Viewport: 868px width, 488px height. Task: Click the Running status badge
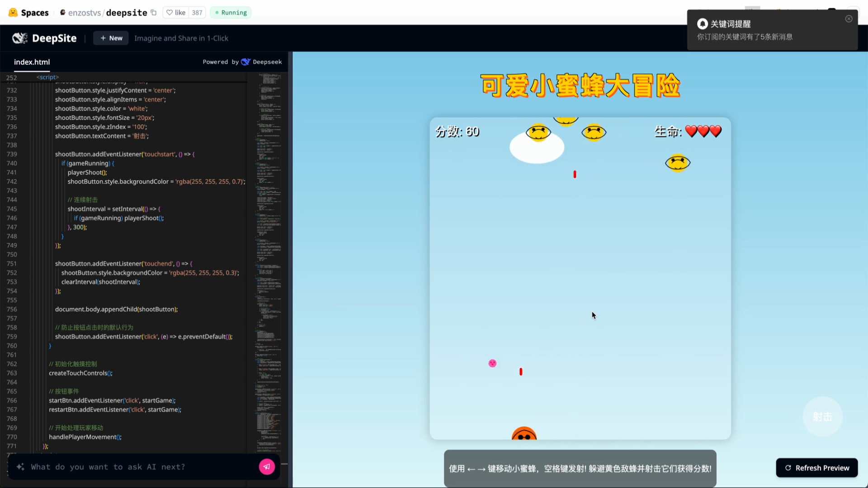pos(231,13)
